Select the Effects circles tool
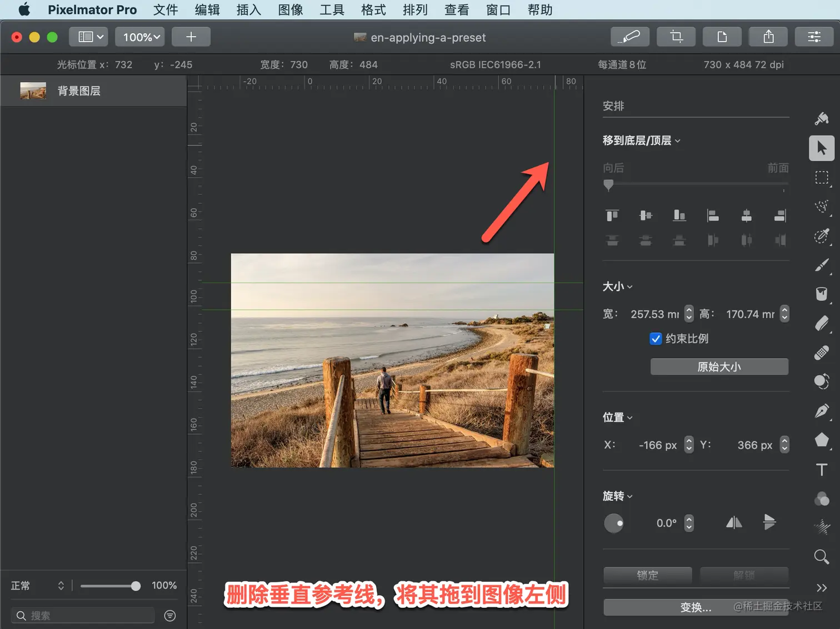The height and width of the screenshot is (629, 840). 822,499
